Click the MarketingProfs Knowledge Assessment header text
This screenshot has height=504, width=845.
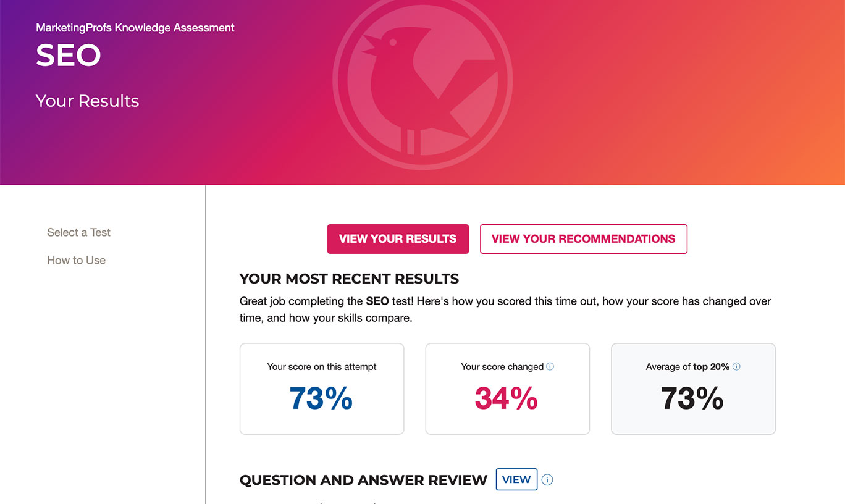point(135,28)
